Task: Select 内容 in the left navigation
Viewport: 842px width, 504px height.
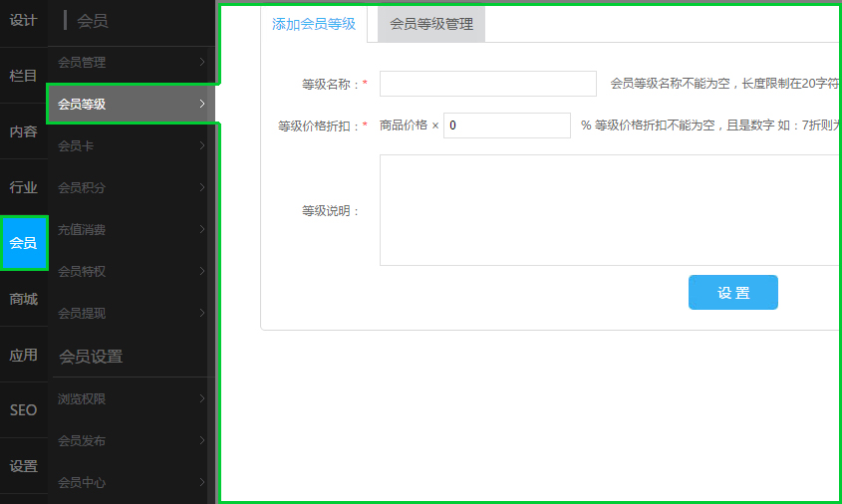Action: coord(23,131)
